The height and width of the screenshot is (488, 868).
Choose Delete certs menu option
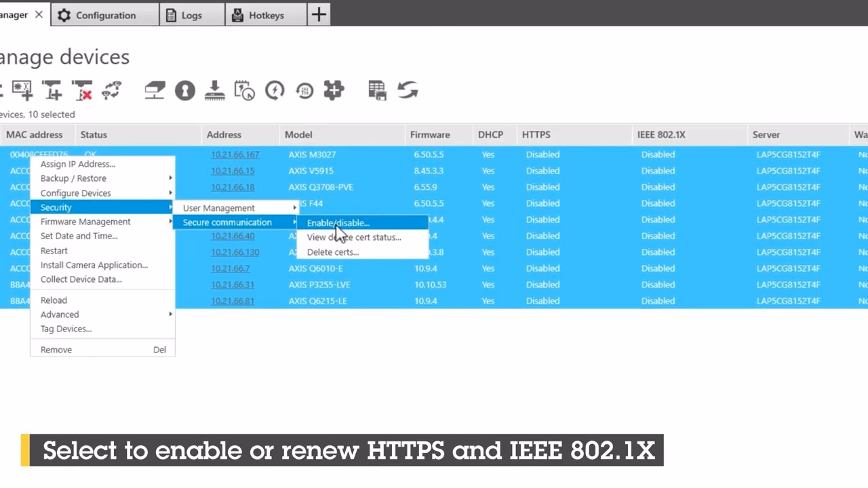coord(333,252)
